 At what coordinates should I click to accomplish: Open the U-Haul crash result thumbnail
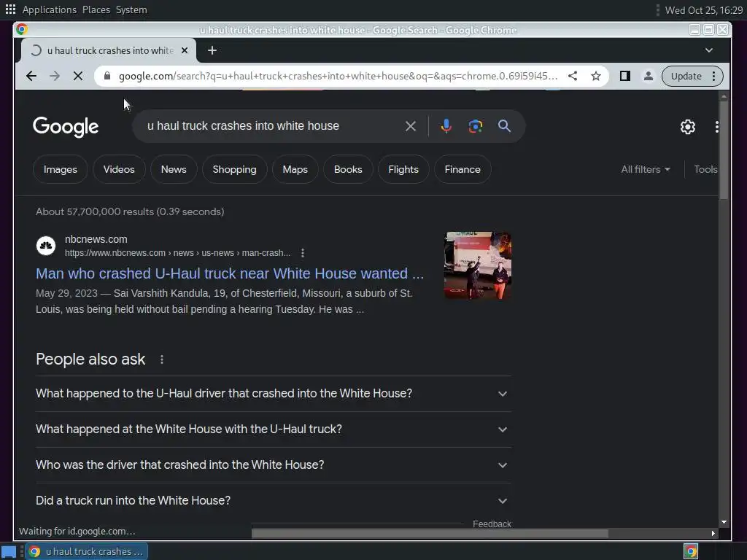coord(478,265)
